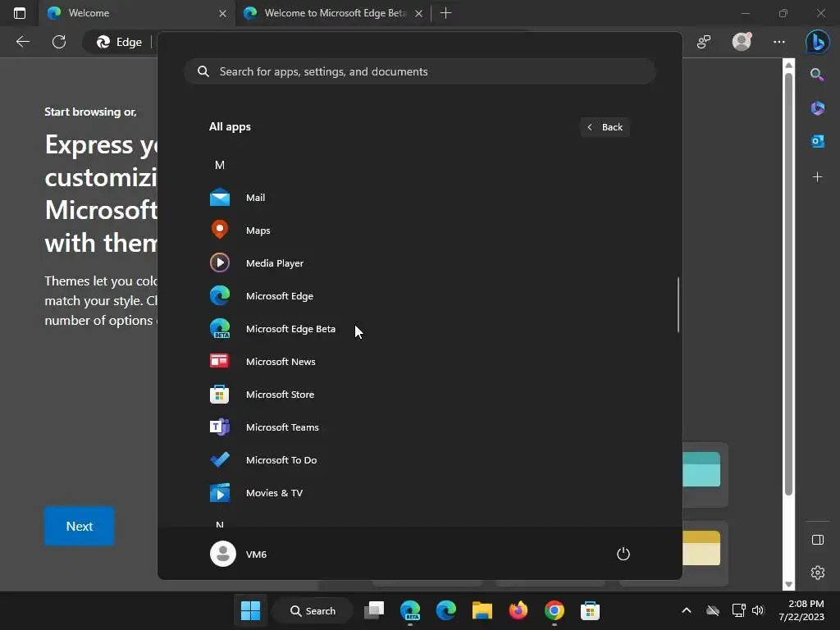This screenshot has width=840, height=630.
Task: Add a sidebar app with the plus icon
Action: 818,177
